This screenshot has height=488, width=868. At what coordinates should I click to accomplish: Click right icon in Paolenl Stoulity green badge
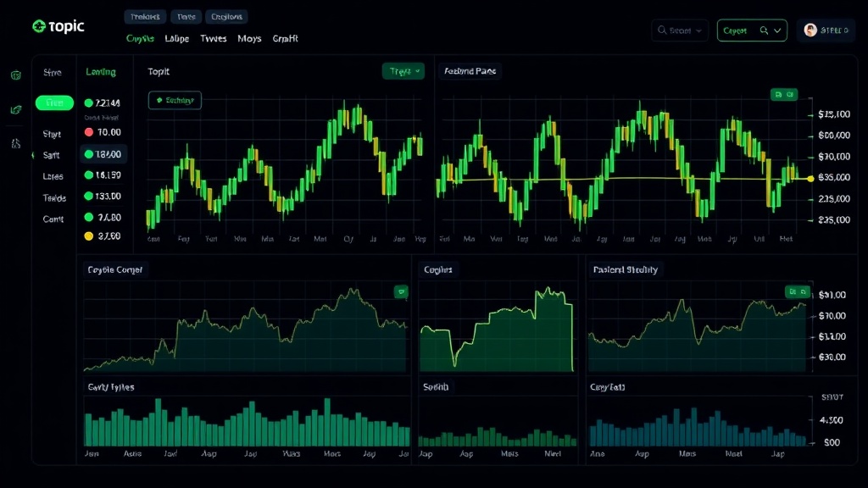804,291
